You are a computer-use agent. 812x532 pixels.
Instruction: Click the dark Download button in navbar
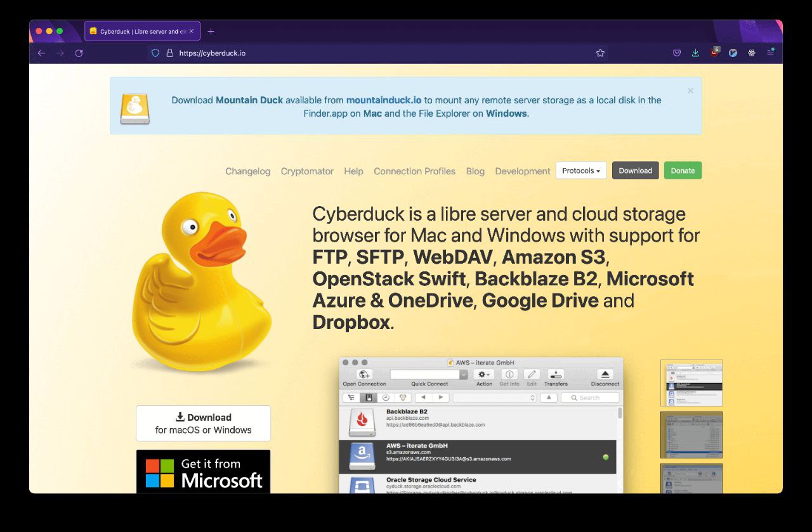tap(635, 171)
